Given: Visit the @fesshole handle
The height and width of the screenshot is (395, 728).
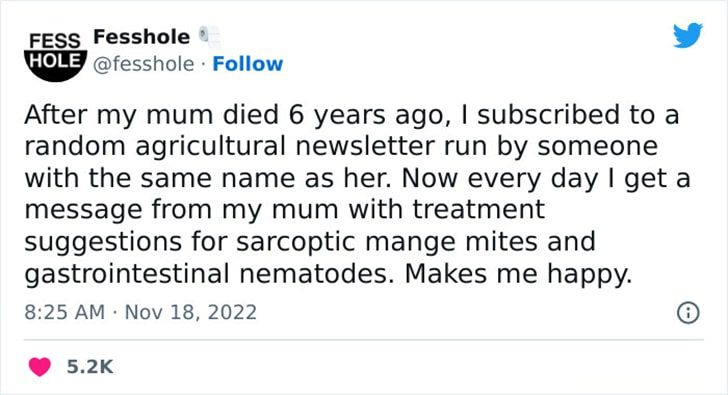Looking at the screenshot, I should 143,64.
